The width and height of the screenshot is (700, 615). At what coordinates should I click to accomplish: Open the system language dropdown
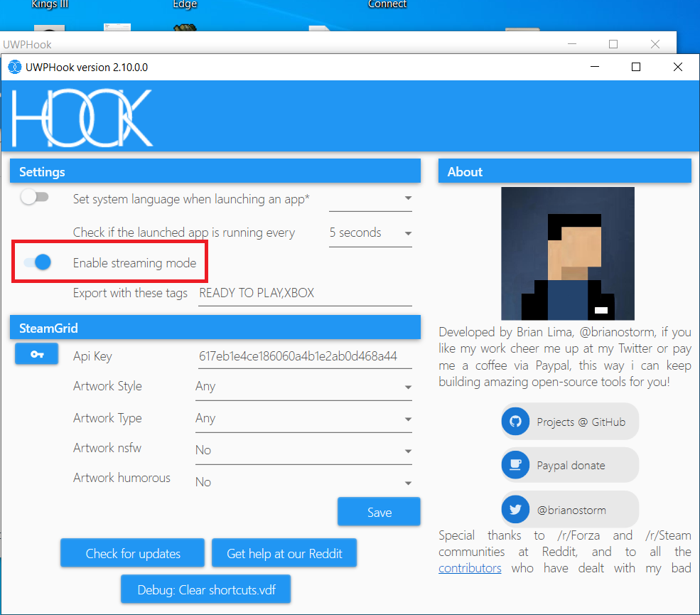(x=370, y=199)
